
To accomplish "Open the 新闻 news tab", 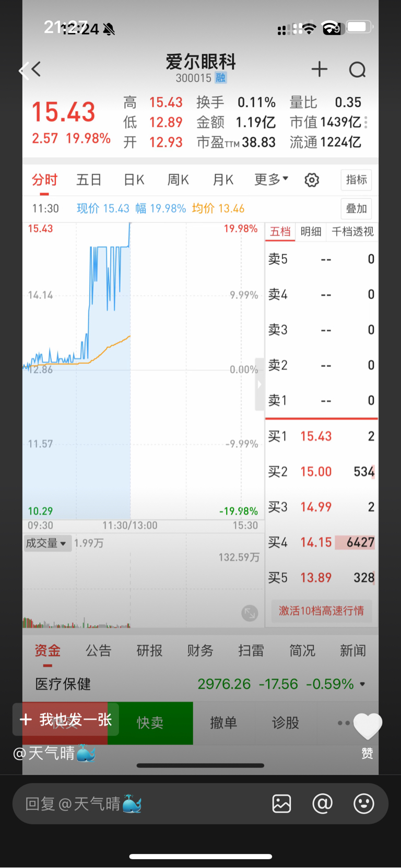I will coord(353,651).
